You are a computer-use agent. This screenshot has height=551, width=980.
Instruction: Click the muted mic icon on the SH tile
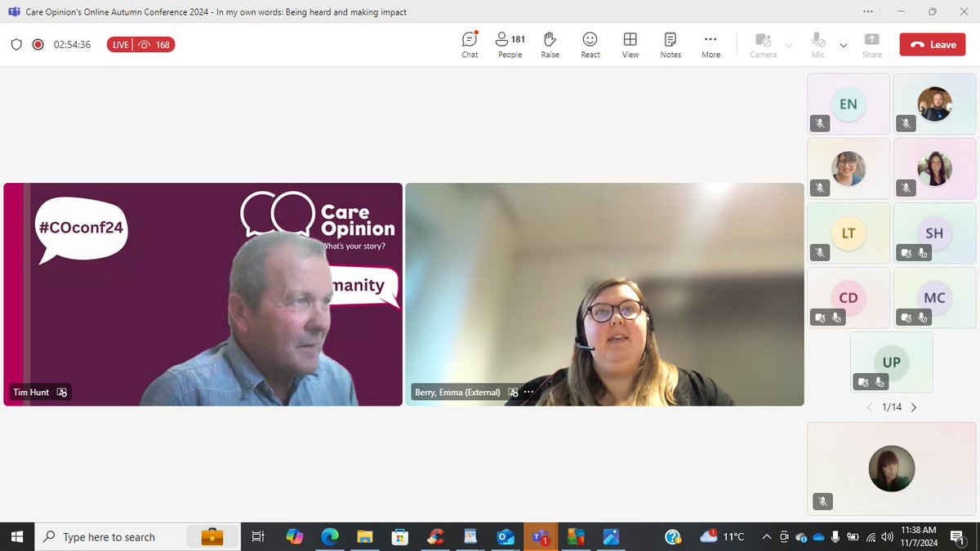coord(922,253)
